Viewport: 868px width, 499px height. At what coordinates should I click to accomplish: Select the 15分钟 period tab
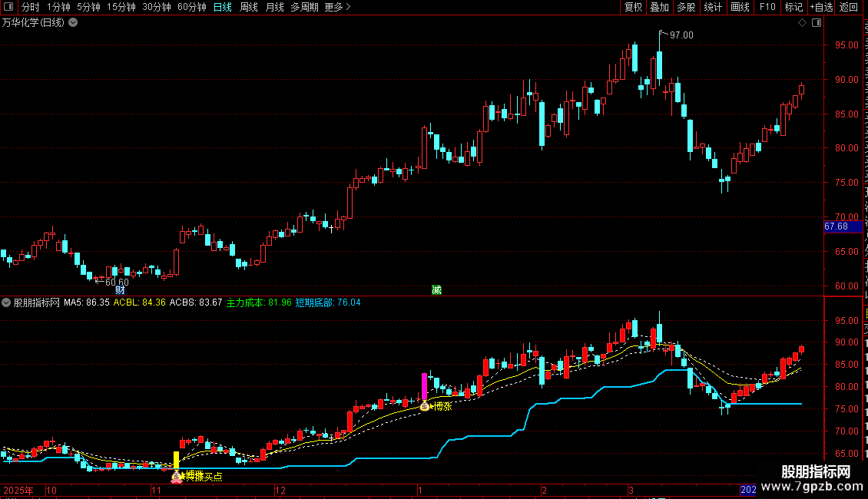point(121,7)
